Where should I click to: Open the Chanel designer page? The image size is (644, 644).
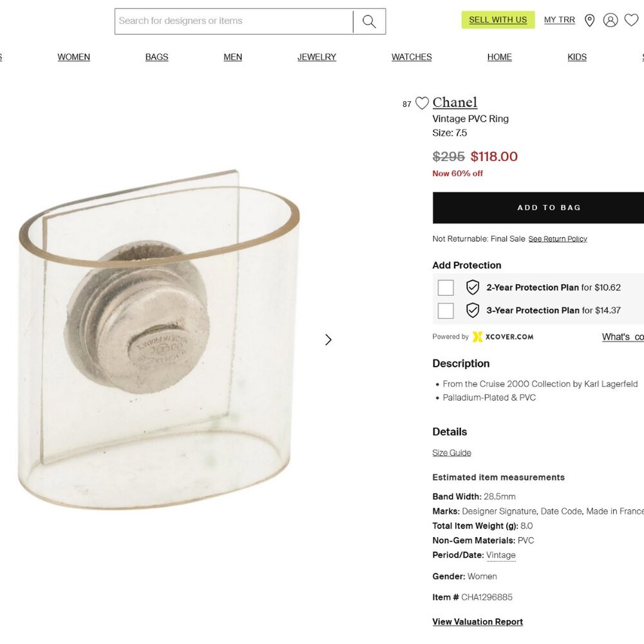click(x=455, y=102)
